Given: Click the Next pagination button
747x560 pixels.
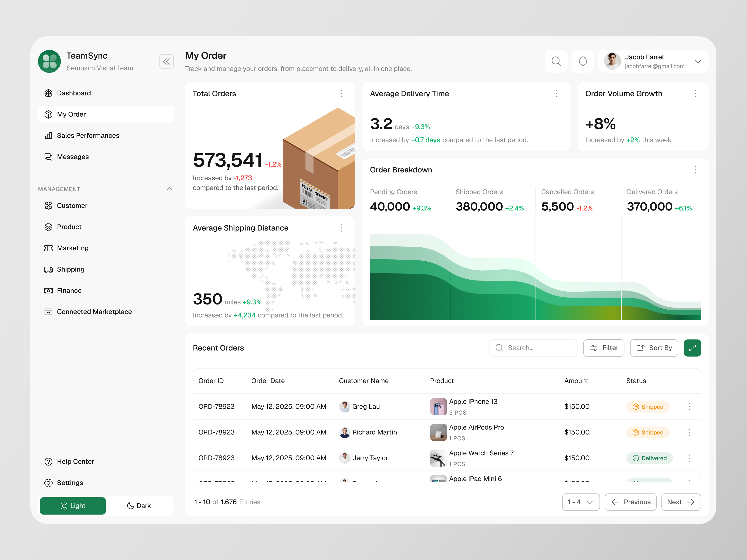Looking at the screenshot, I should 680,502.
